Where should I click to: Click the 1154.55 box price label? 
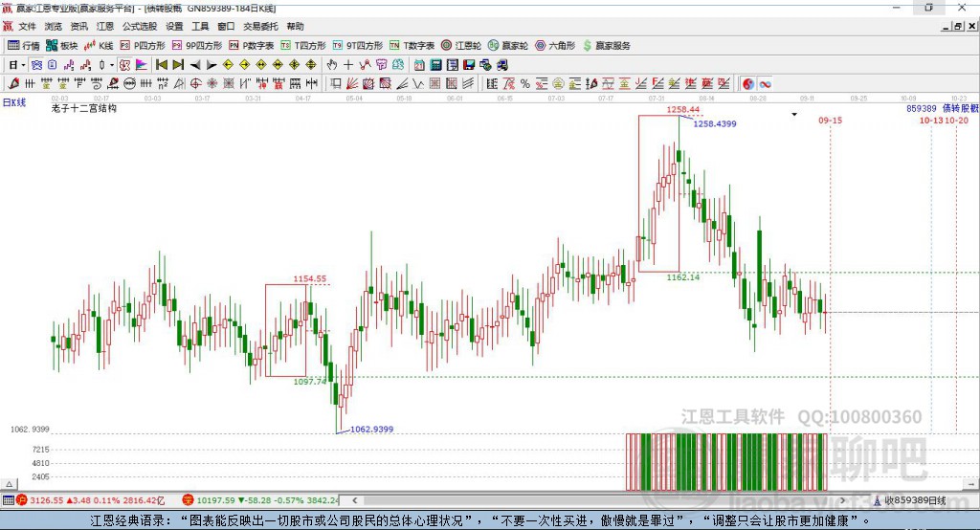310,278
